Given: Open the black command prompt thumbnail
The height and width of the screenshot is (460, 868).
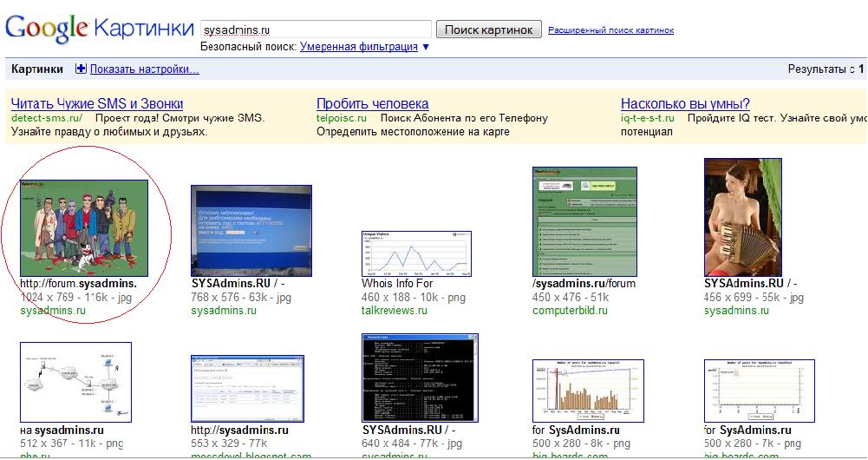Looking at the screenshot, I should pos(420,378).
